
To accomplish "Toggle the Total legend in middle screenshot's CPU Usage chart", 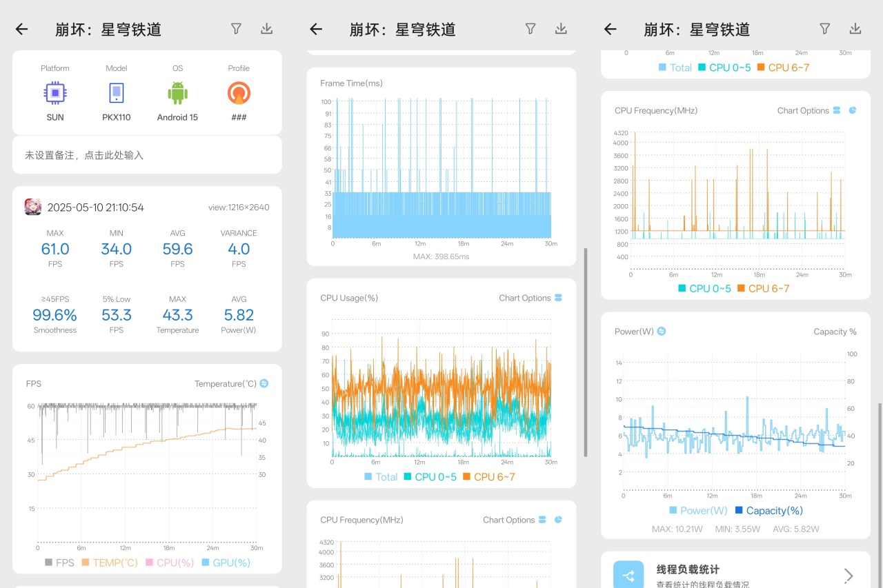I will coord(381,477).
